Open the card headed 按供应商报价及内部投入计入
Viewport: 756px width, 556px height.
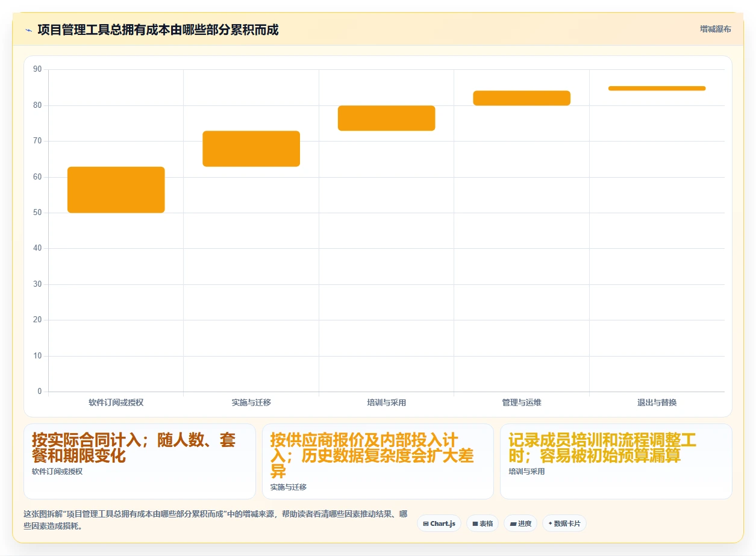378,461
